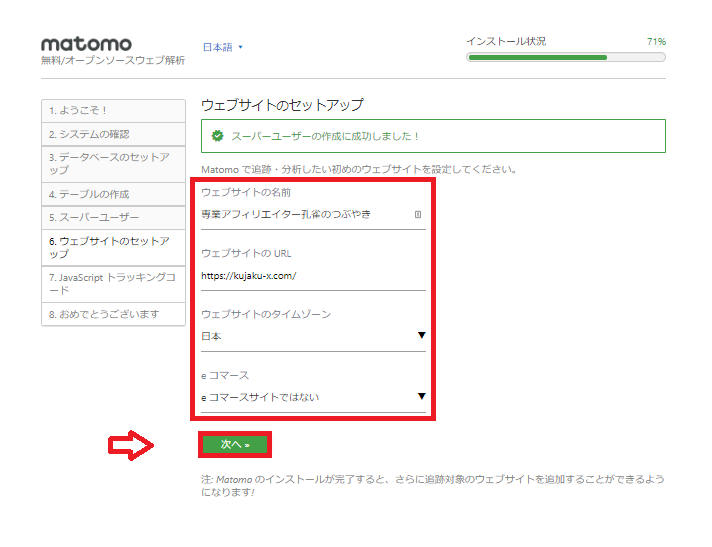
Task: Click the ウェブサイトのタイムゾーン label
Action: click(266, 314)
